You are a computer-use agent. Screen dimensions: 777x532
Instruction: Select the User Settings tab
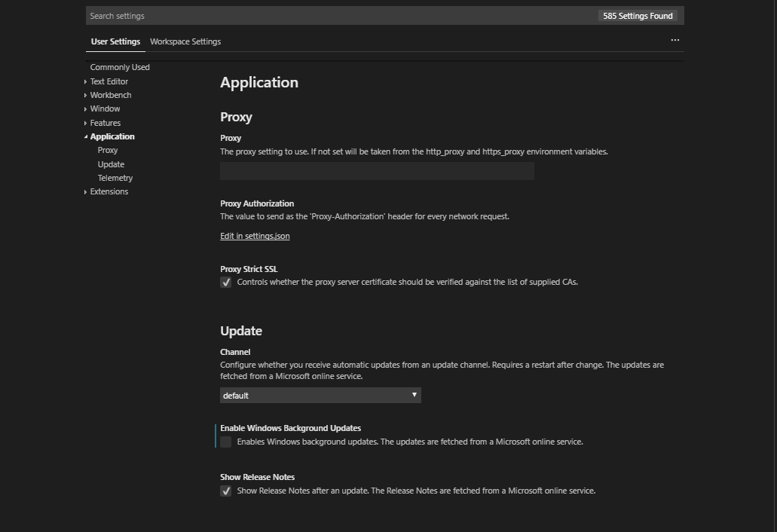(x=114, y=41)
